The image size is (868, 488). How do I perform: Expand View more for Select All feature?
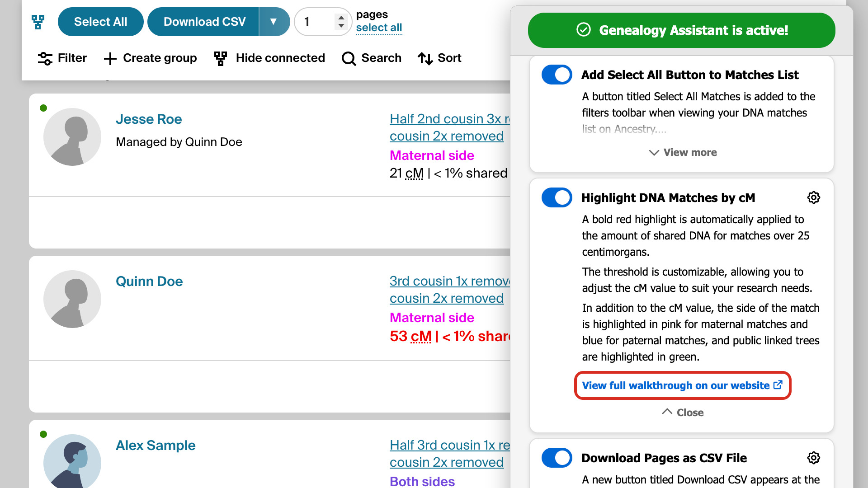coord(683,153)
